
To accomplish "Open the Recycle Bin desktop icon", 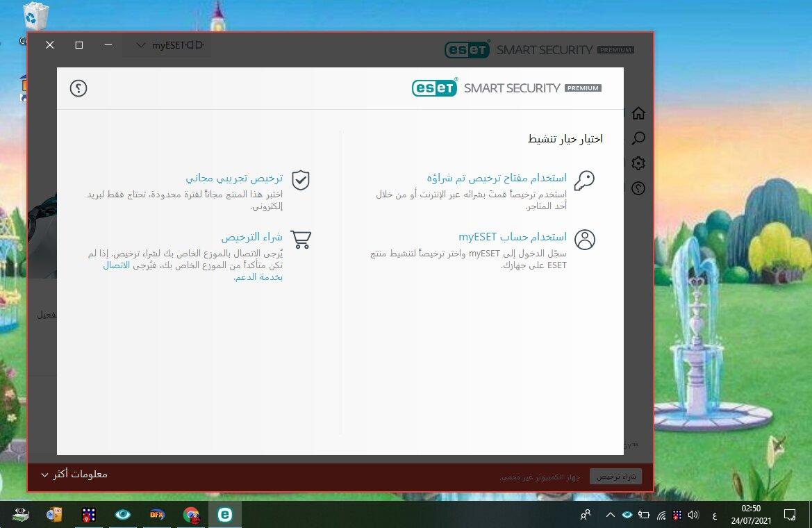I will pyautogui.click(x=35, y=17).
